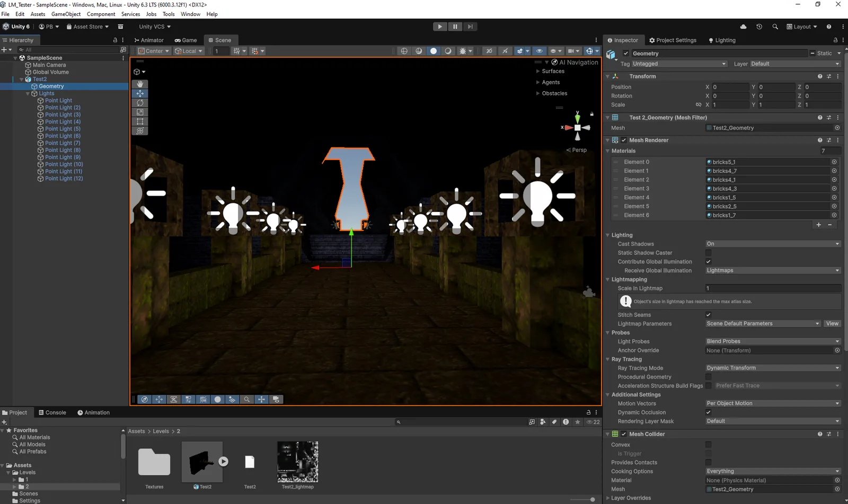Switch to the Game tab
The image size is (848, 504).
[x=185, y=40]
